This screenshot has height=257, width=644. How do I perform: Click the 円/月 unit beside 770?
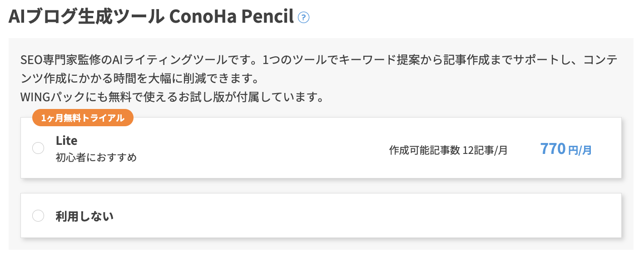click(580, 150)
